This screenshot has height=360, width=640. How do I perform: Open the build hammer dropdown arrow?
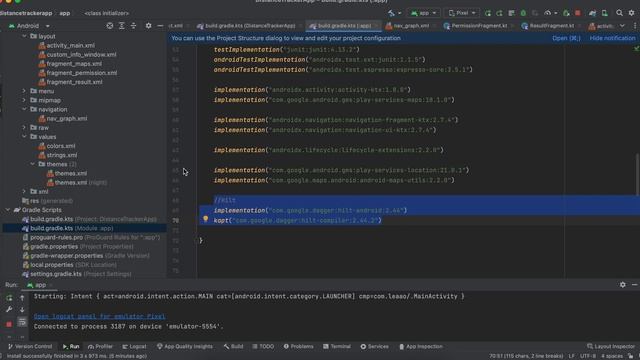399,13
